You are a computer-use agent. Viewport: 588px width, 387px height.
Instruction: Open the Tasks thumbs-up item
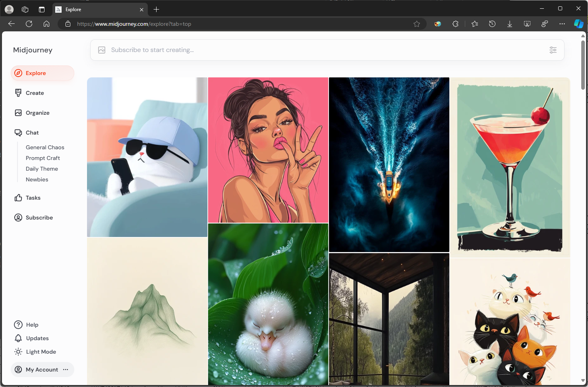[x=33, y=198]
